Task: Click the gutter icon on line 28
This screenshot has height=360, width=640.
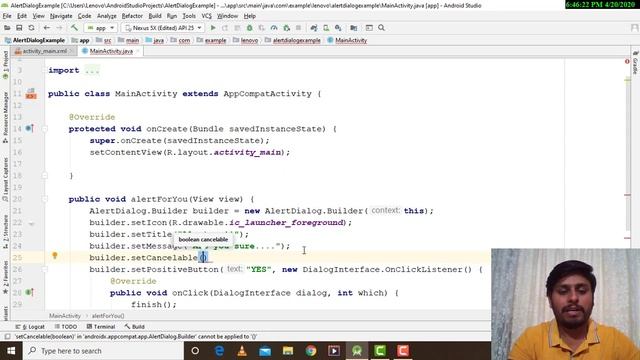Action: point(29,292)
